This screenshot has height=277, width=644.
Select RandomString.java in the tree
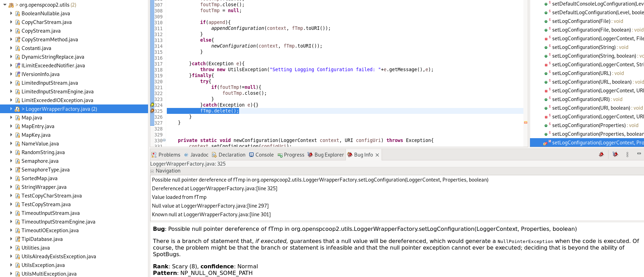(x=43, y=152)
